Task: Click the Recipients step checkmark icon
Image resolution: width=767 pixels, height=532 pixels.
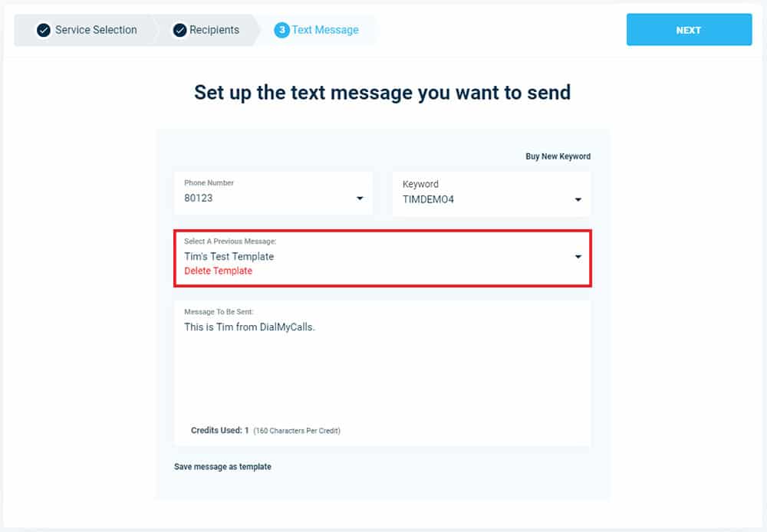Action: pos(179,31)
